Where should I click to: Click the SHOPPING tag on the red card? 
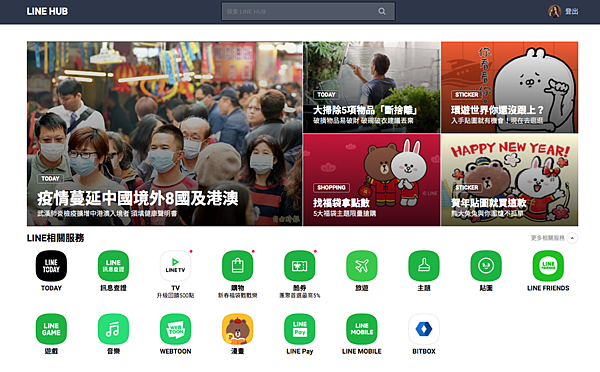(331, 188)
